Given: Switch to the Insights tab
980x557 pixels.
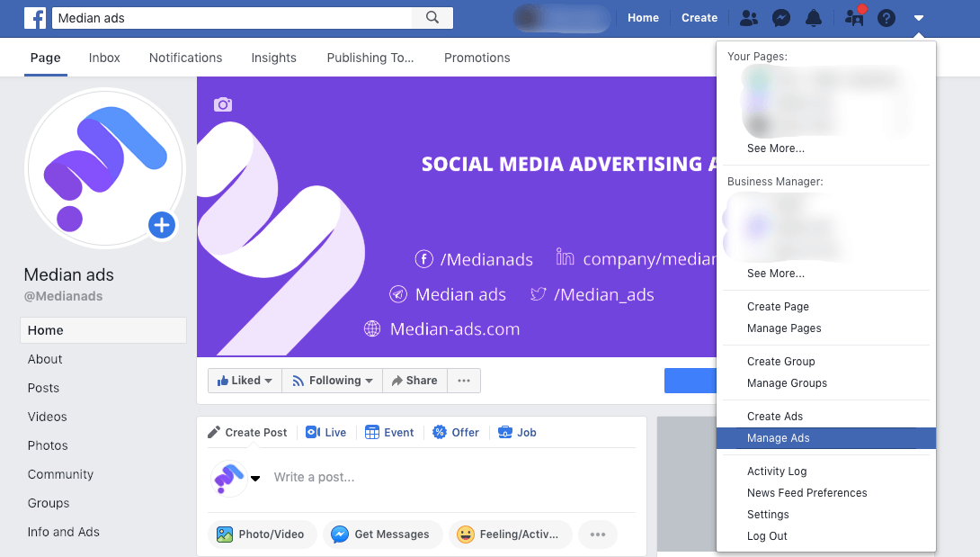Looking at the screenshot, I should coord(273,58).
